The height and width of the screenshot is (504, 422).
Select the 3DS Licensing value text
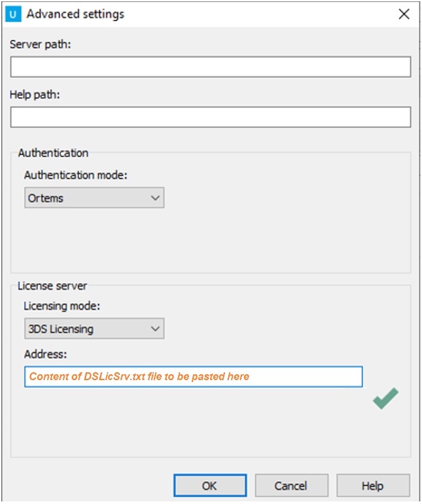[61, 329]
